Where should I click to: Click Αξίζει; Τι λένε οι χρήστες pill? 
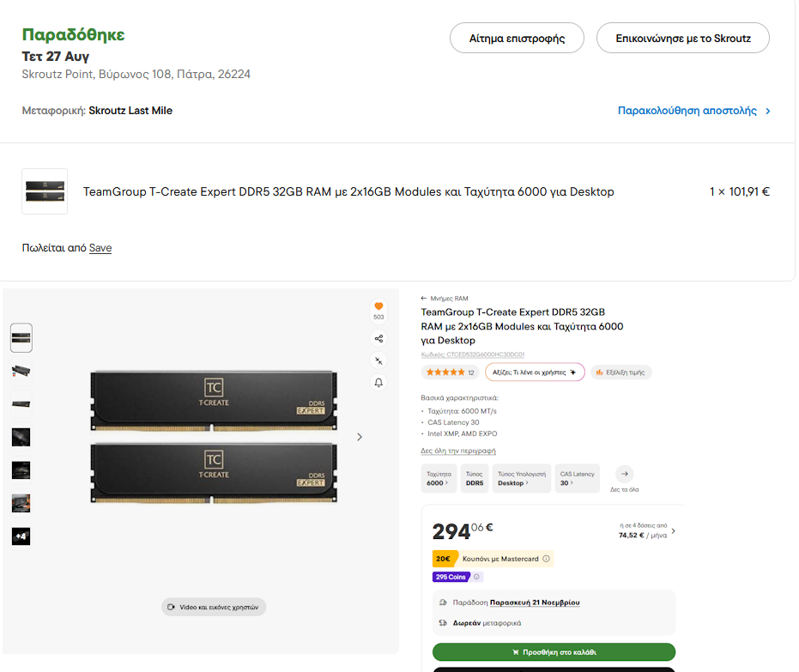coord(535,372)
